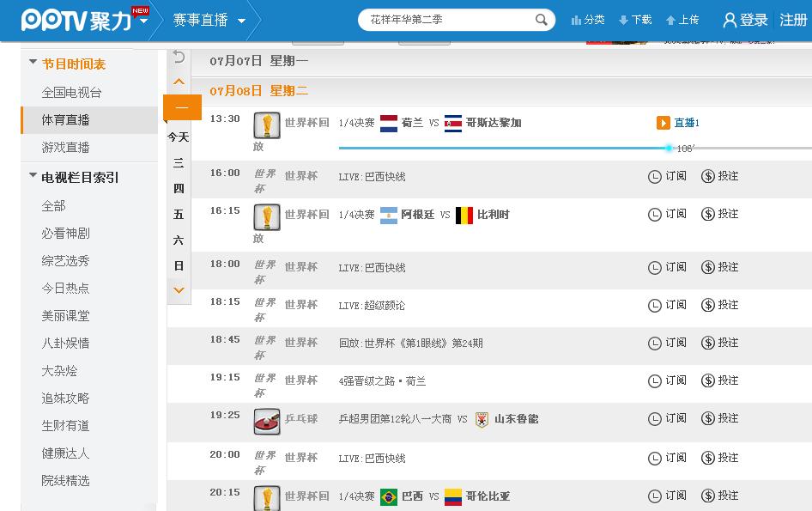Select the 五 day tab
812x511 pixels.
tap(179, 214)
